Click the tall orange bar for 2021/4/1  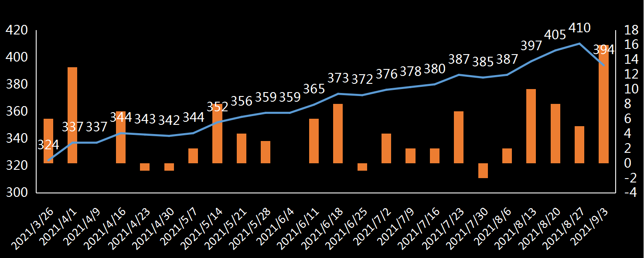tap(72, 115)
